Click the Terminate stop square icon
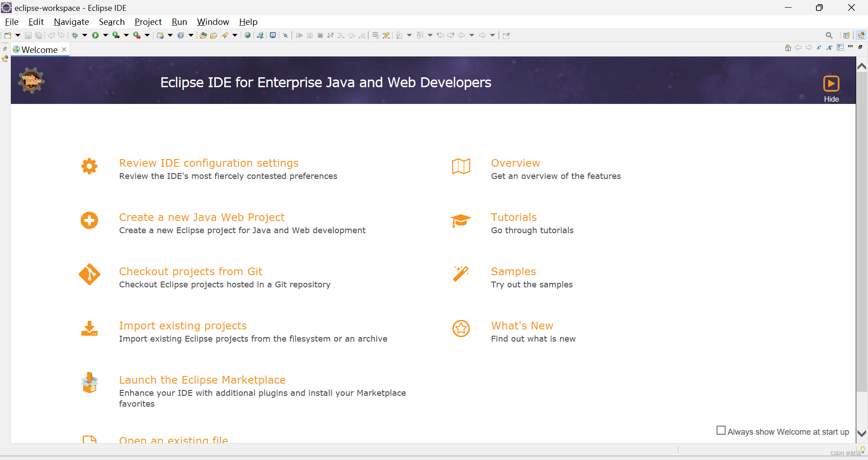This screenshot has width=868, height=460. (x=320, y=35)
